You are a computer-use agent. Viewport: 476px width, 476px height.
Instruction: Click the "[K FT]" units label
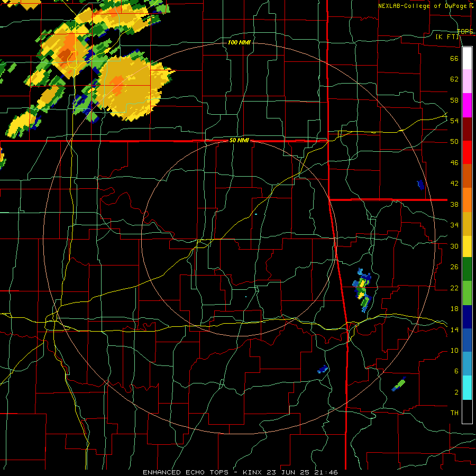447,37
